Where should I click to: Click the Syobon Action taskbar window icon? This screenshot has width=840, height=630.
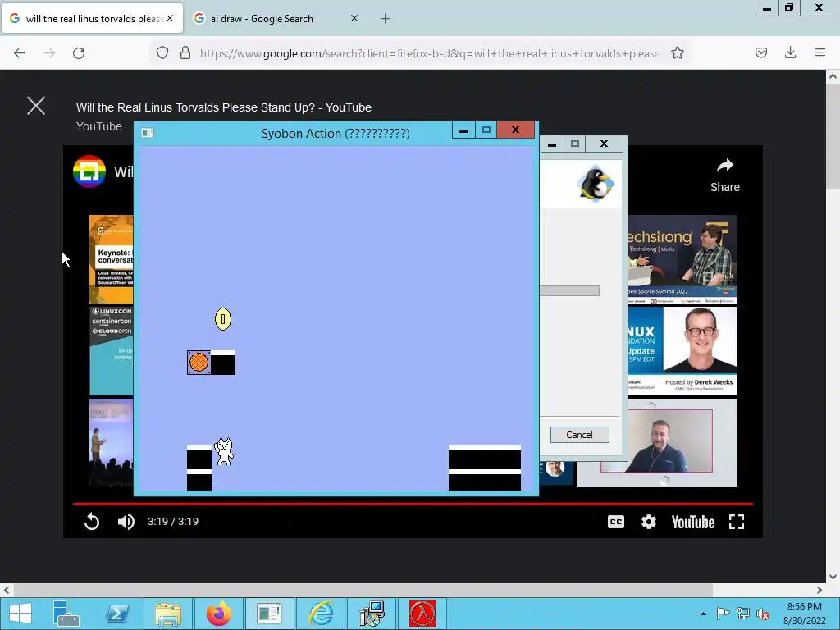(269, 614)
